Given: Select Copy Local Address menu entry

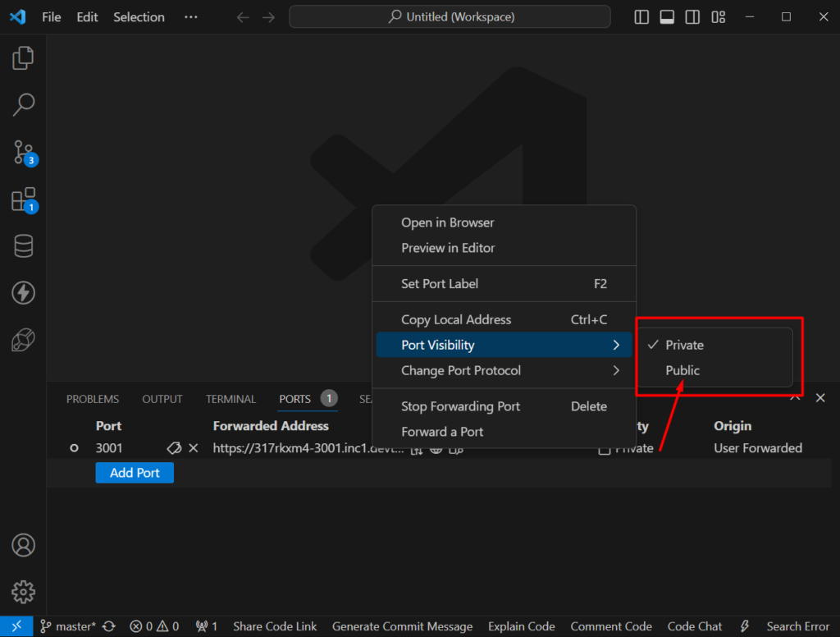Looking at the screenshot, I should [504, 319].
